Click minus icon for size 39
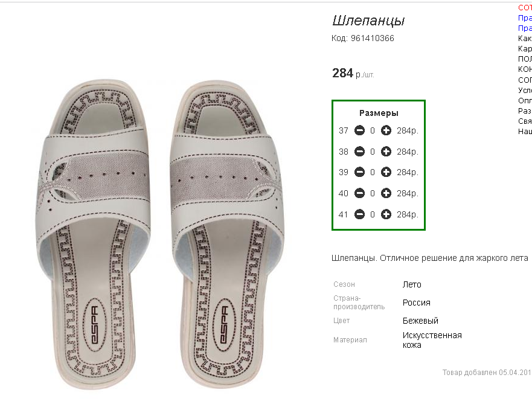This screenshot has width=532, height=404. (359, 172)
